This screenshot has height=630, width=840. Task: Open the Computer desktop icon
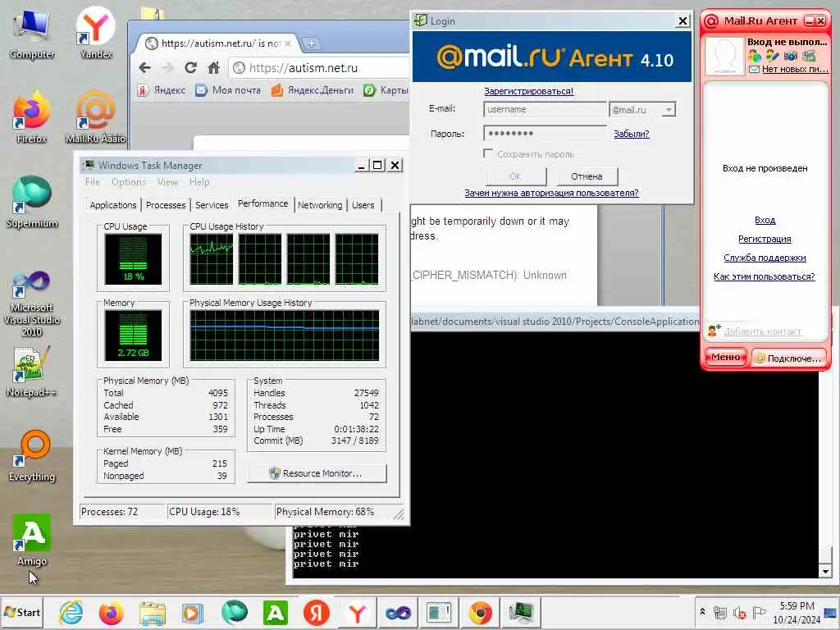coord(32,33)
